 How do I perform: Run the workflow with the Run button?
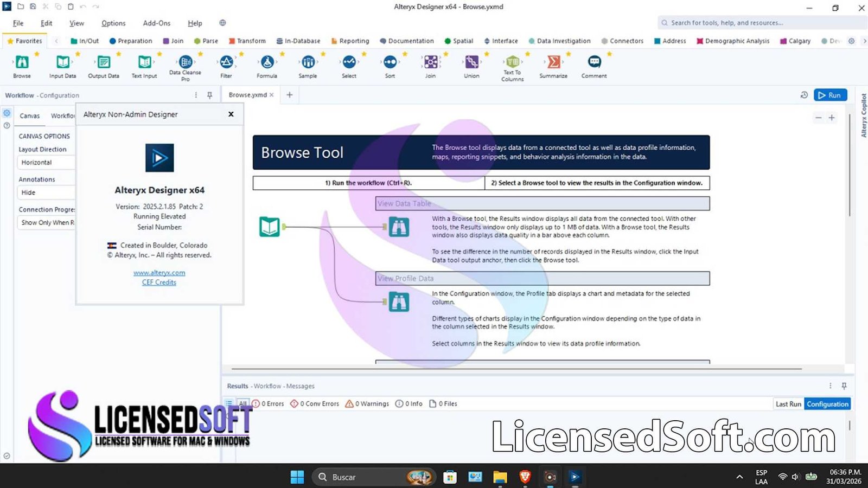pos(830,95)
